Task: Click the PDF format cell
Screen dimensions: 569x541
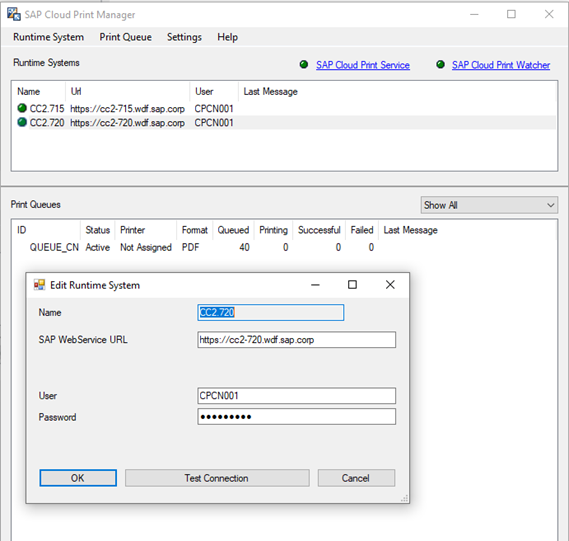Action: click(x=191, y=247)
